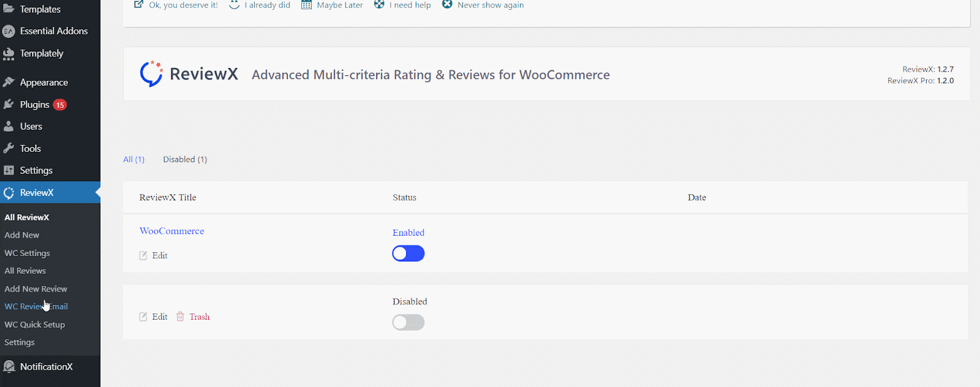Image resolution: width=980 pixels, height=387 pixels.
Task: Open WC Quick Setup submenu item
Action: (34, 325)
